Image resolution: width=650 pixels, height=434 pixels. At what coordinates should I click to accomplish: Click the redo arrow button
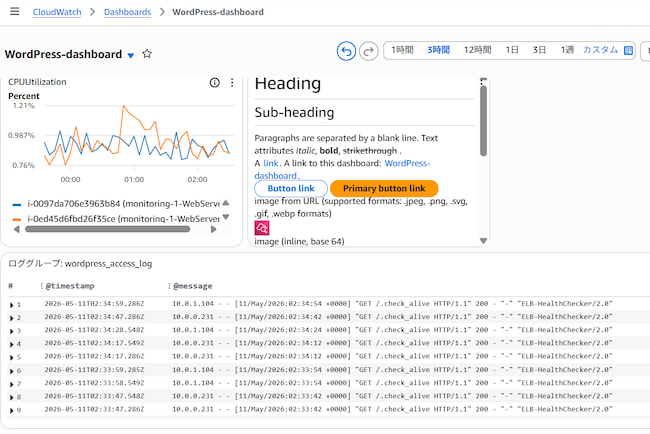pos(369,51)
